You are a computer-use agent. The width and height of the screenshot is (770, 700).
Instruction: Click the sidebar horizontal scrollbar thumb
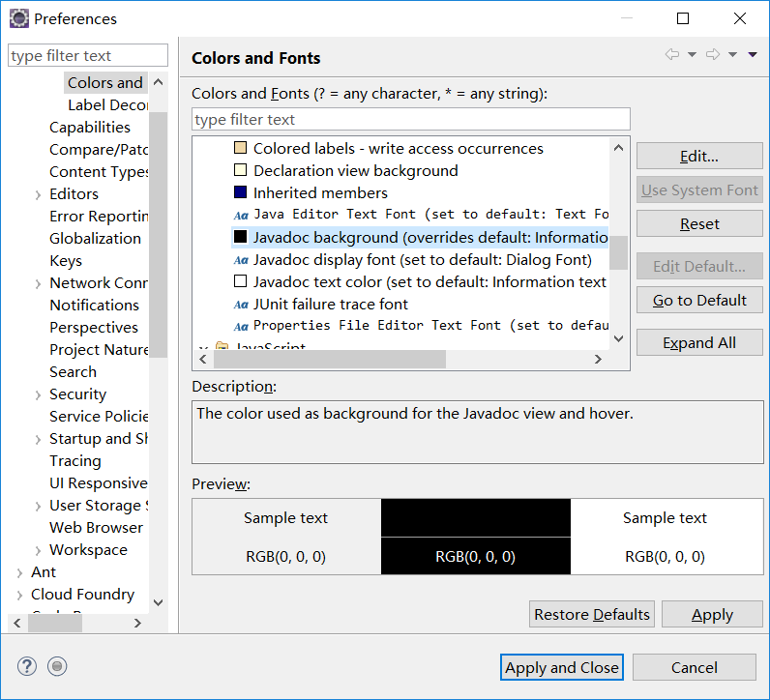[x=55, y=623]
